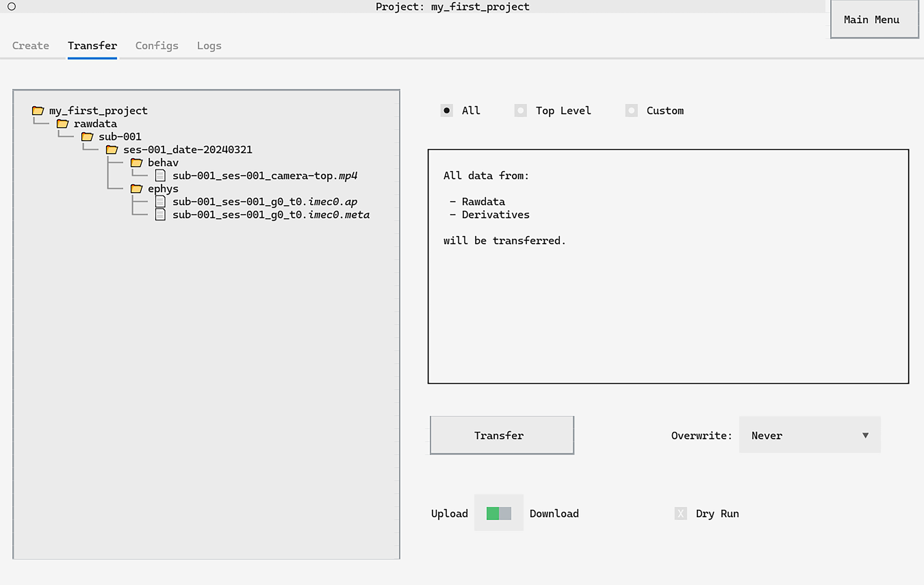Click the ephys folder icon
Screen dimensions: 924x585
click(x=136, y=189)
